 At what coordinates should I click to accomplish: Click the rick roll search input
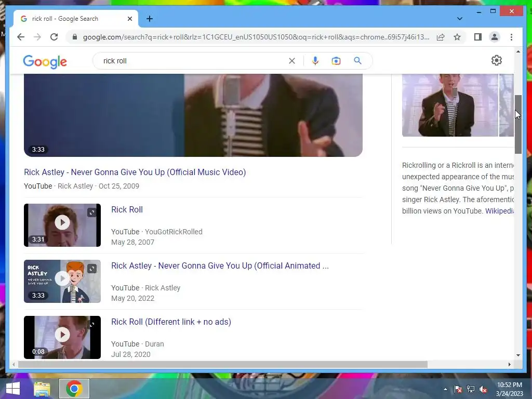point(193,61)
